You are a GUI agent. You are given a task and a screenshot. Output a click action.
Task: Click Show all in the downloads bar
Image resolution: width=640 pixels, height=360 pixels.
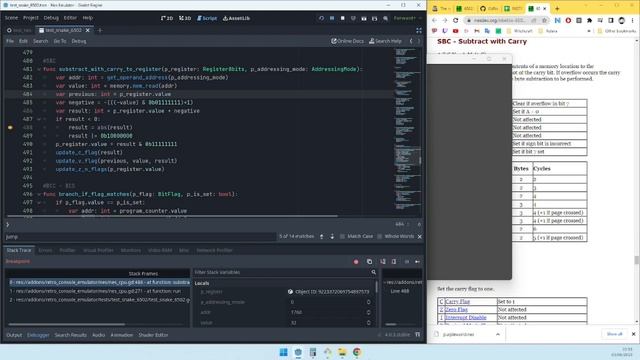pyautogui.click(x=614, y=334)
